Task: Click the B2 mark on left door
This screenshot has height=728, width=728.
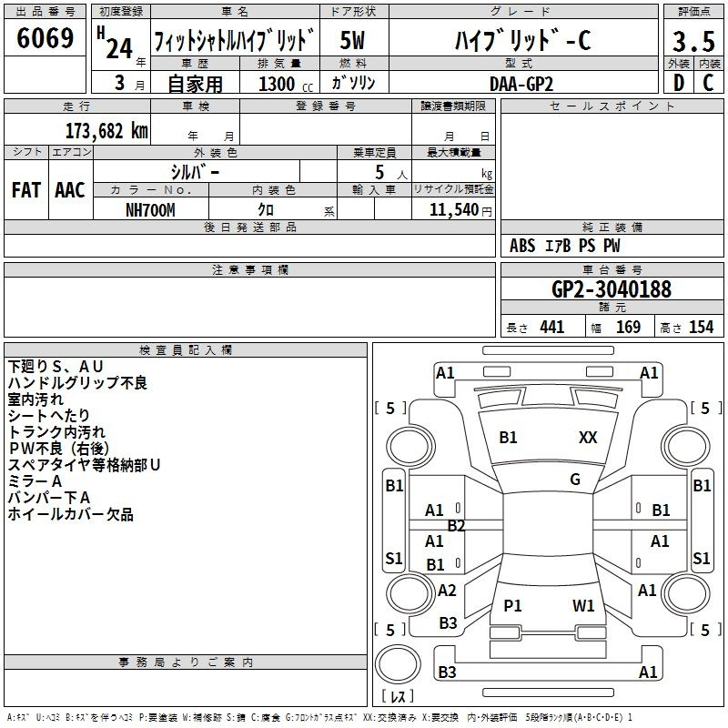Action: point(457,526)
